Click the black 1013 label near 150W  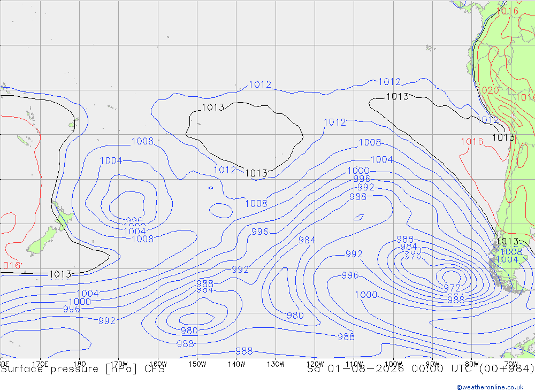click(213, 107)
